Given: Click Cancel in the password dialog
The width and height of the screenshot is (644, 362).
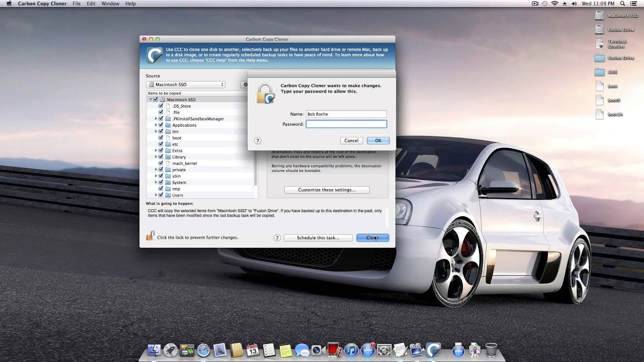Looking at the screenshot, I should click(351, 141).
